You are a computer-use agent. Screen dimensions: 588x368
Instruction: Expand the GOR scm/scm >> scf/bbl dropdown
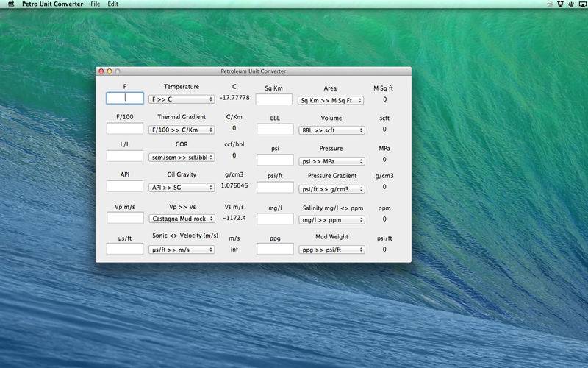pos(181,158)
